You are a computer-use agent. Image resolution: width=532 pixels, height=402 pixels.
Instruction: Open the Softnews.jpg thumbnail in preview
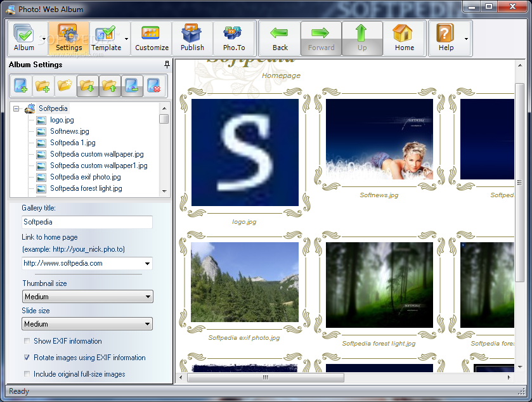click(x=379, y=139)
